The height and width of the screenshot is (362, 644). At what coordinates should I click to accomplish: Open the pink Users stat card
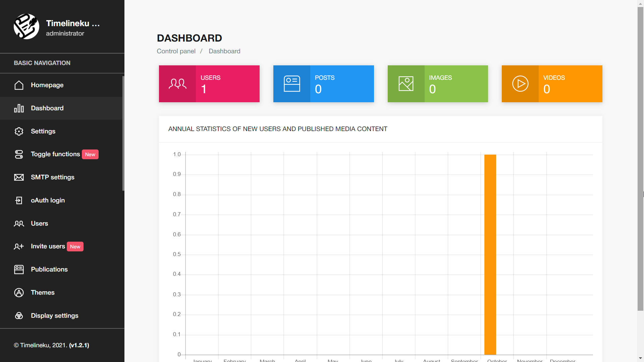209,84
